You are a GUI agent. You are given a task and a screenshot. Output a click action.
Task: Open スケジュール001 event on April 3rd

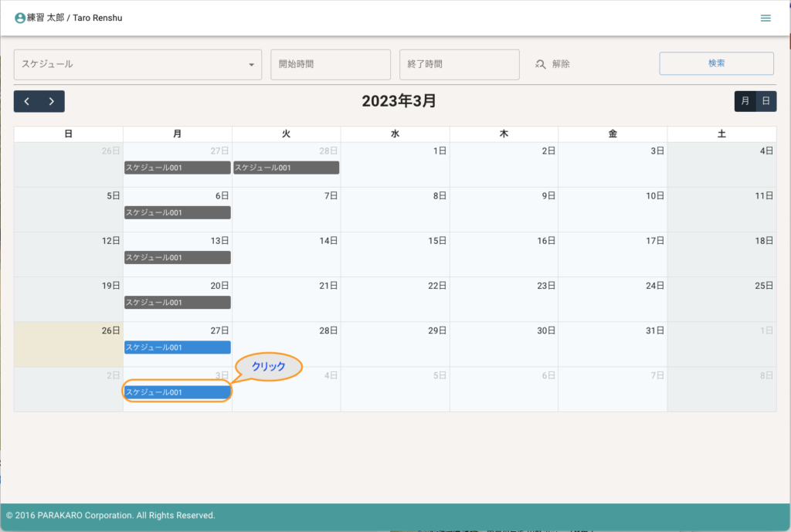click(178, 392)
